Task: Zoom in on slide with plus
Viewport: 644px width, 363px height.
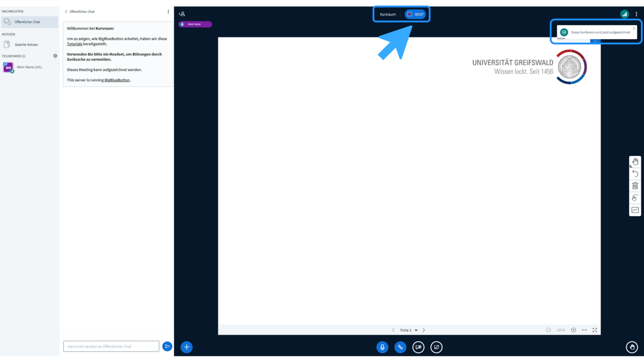Action: coord(574,330)
